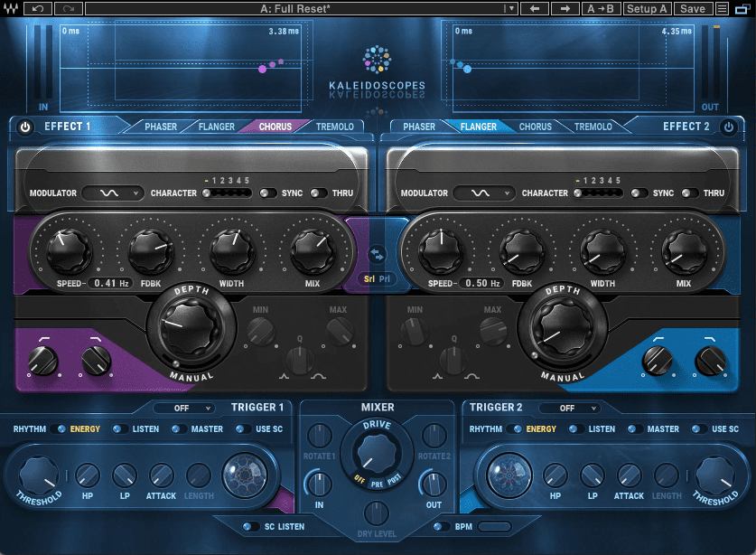Click the Rotate 1 knob in Mixer

click(x=319, y=436)
